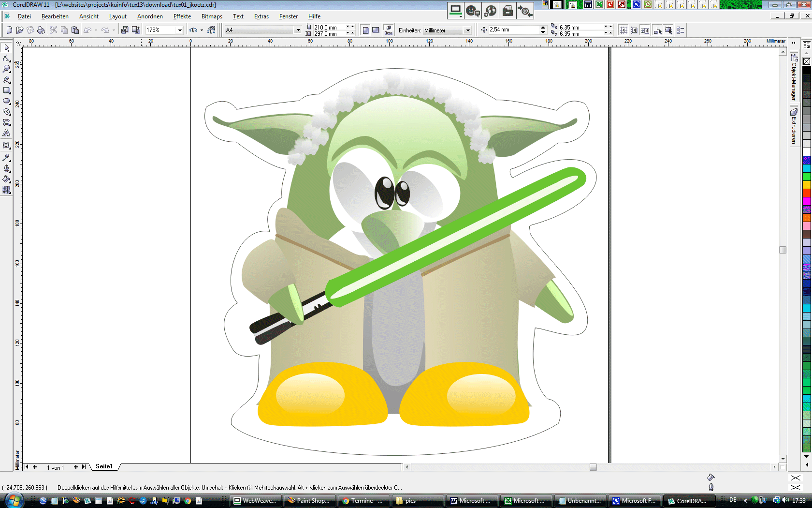
Task: Open the Bearbeiten menu
Action: pos(55,16)
